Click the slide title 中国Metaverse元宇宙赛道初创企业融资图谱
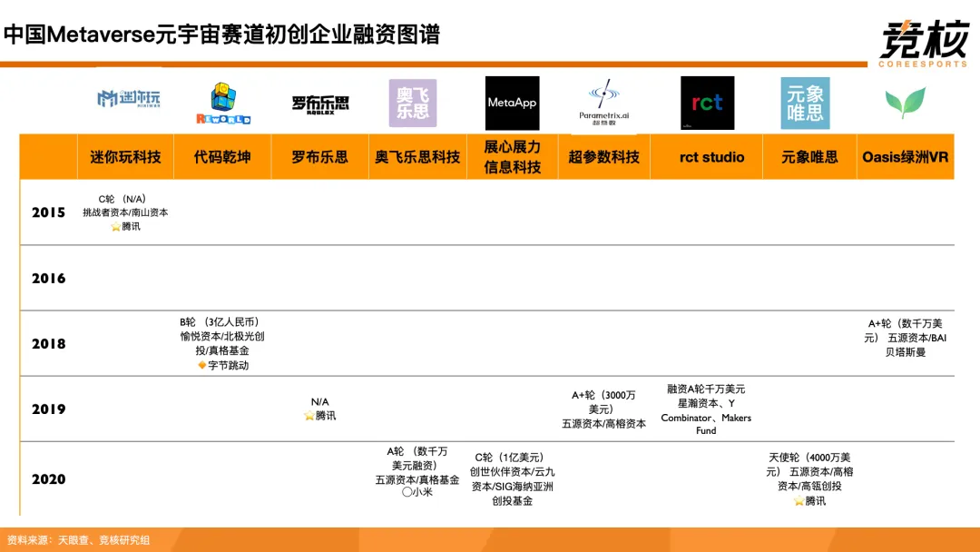 (222, 34)
